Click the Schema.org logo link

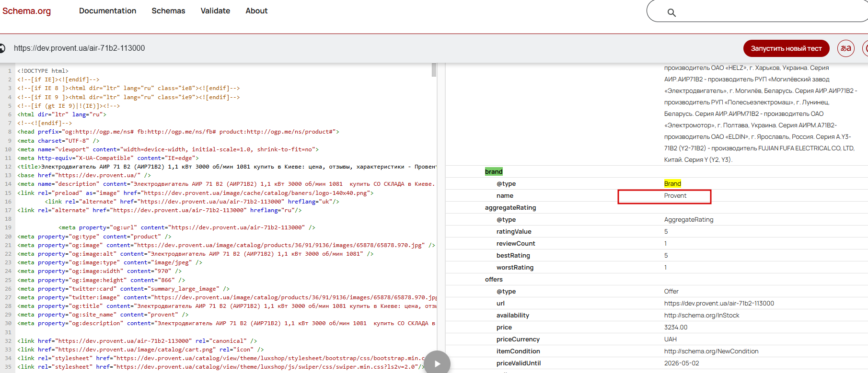click(26, 11)
